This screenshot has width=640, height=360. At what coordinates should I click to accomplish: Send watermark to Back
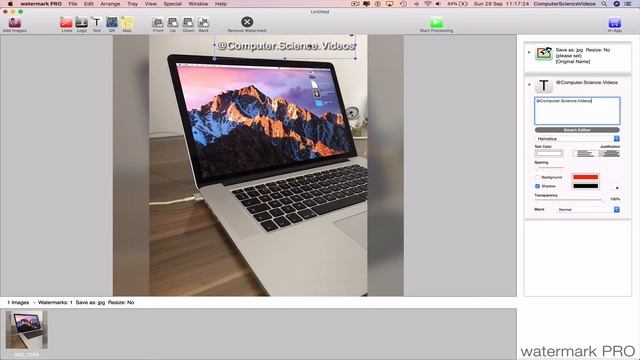point(203,22)
